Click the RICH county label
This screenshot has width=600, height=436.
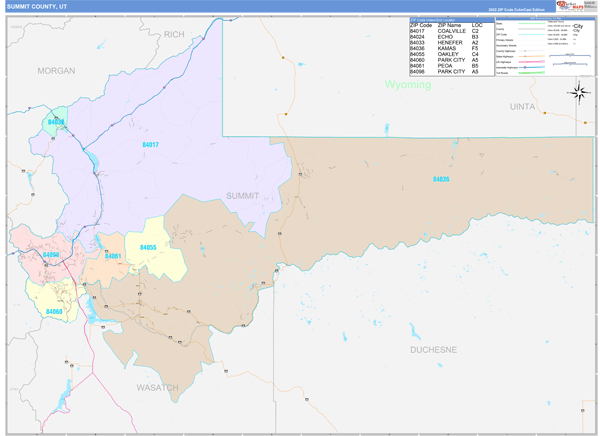click(175, 35)
